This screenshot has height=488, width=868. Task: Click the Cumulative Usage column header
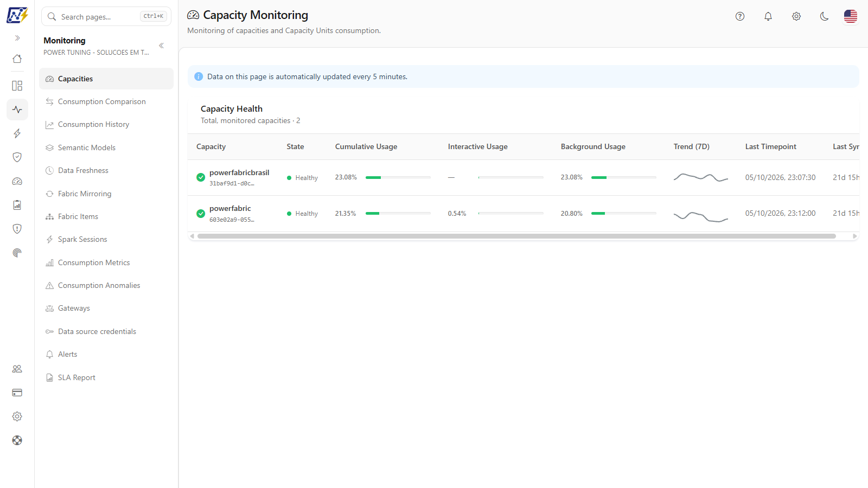pyautogui.click(x=366, y=146)
